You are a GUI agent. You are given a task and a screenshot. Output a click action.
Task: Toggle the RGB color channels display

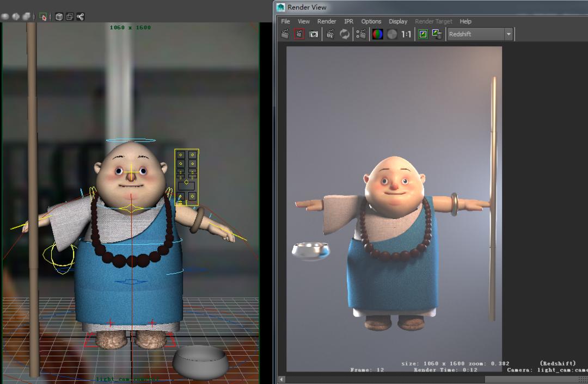[377, 34]
